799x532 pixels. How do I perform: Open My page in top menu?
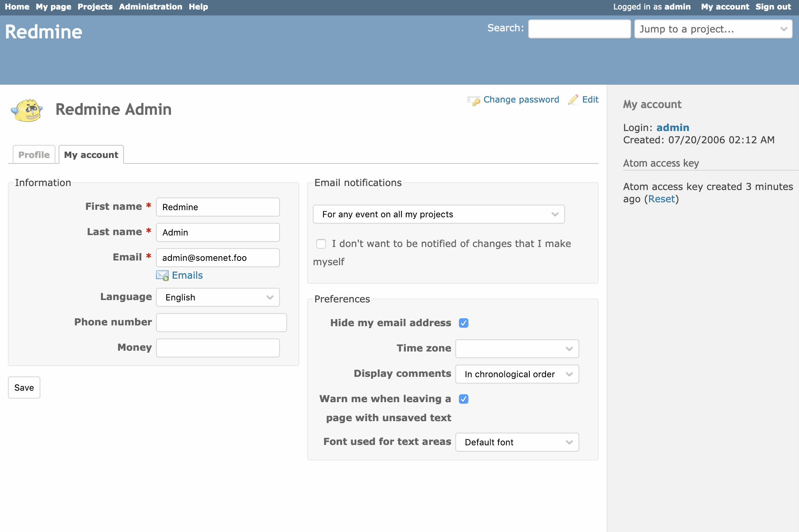tap(53, 7)
